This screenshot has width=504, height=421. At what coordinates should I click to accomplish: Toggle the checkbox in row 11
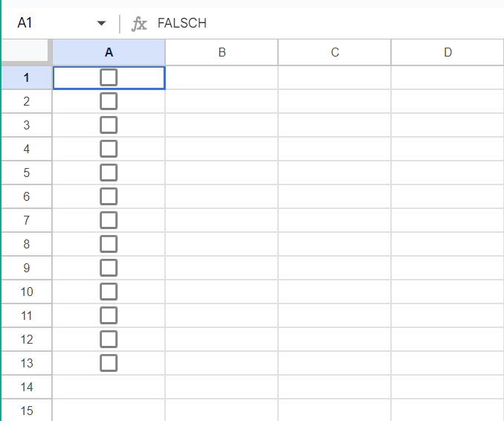pyautogui.click(x=109, y=315)
